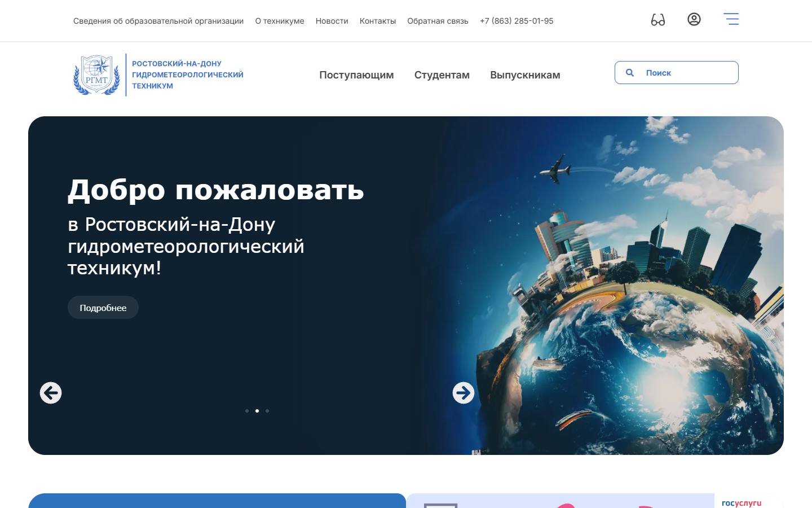Open the Поступающим section
The width and height of the screenshot is (812, 508).
pyautogui.click(x=356, y=75)
